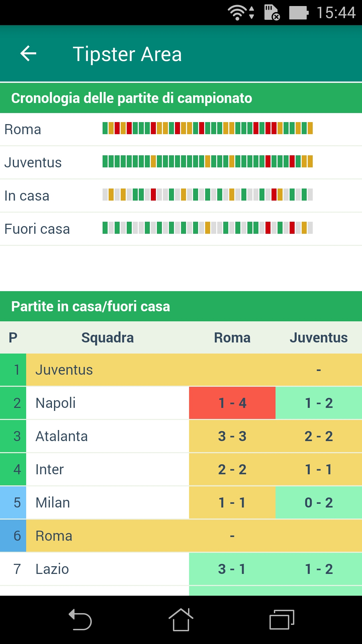Open the In casa history row
Image resolution: width=362 pixels, height=644 pixels.
[181, 196]
